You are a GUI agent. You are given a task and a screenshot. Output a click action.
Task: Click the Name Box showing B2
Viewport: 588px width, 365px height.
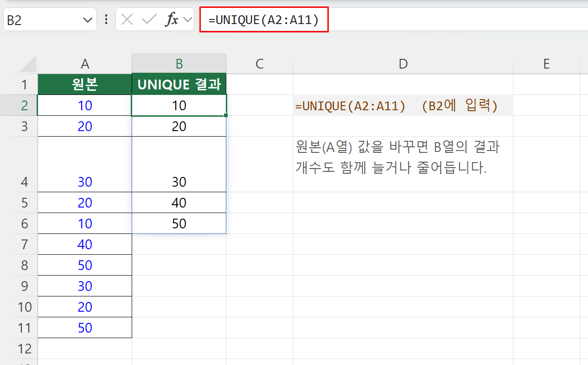(x=50, y=20)
